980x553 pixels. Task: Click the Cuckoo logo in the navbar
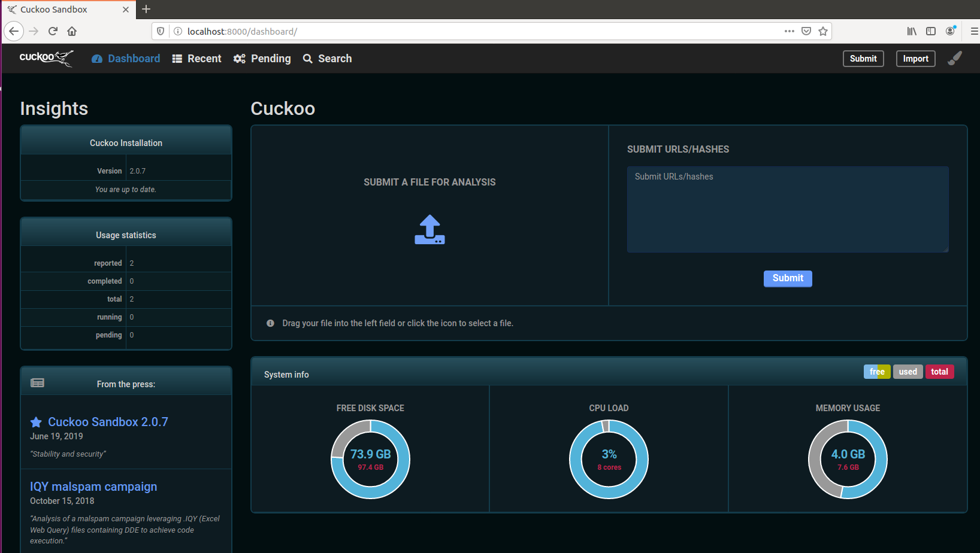point(46,58)
